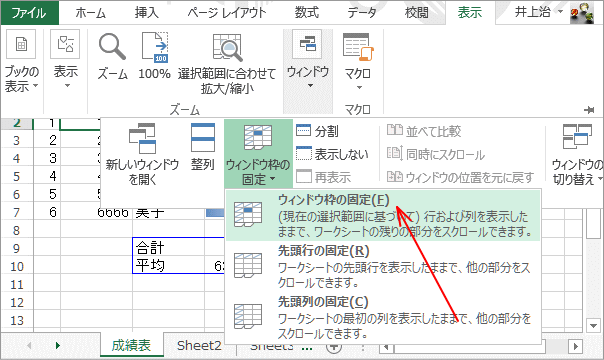This screenshot has width=604, height=360.
Task: Open the マクロ dropdown button
Action: 358,62
